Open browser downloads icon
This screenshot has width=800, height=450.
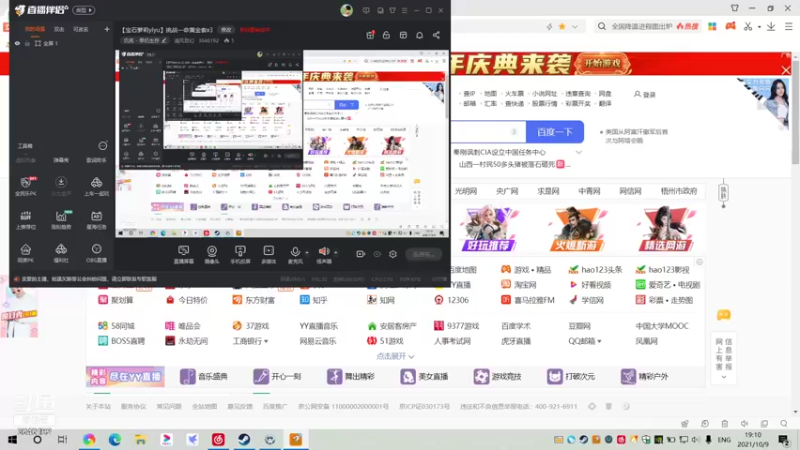coord(771,27)
